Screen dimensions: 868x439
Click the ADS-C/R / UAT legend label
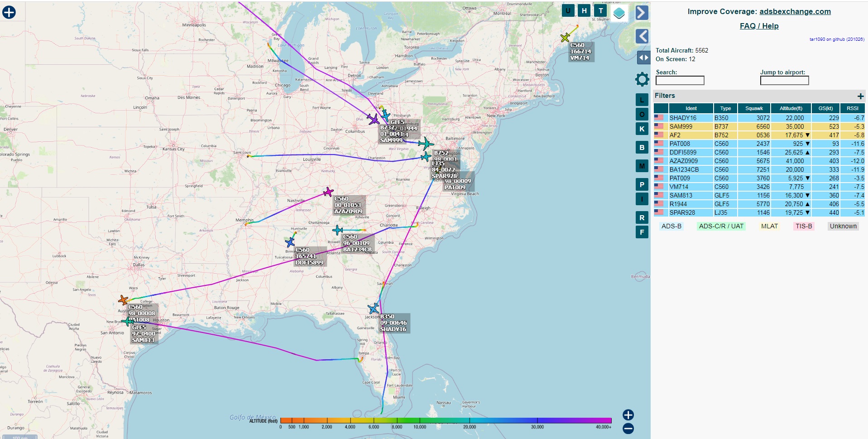(721, 226)
